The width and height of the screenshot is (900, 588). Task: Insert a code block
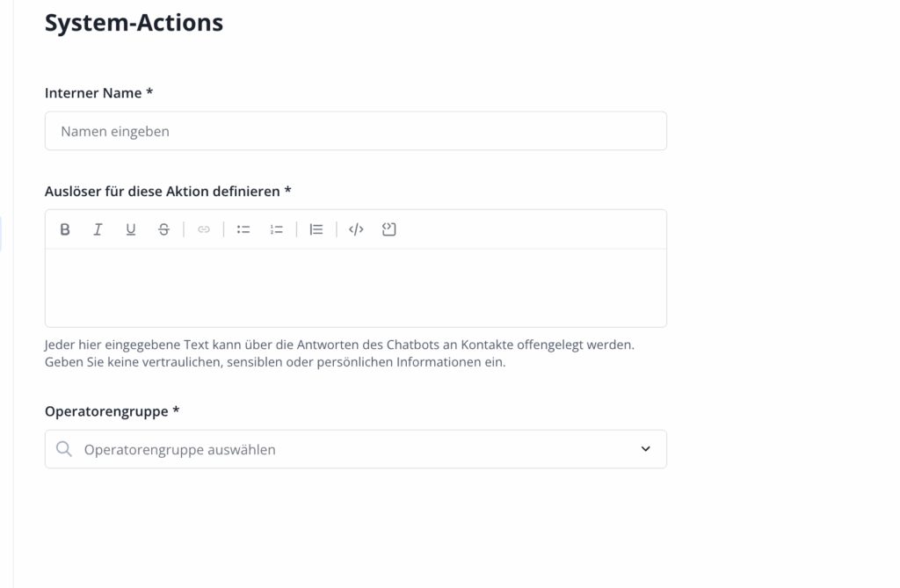(x=389, y=229)
